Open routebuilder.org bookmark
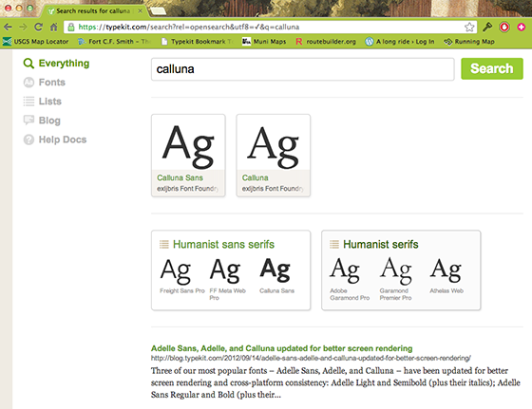 [326, 42]
